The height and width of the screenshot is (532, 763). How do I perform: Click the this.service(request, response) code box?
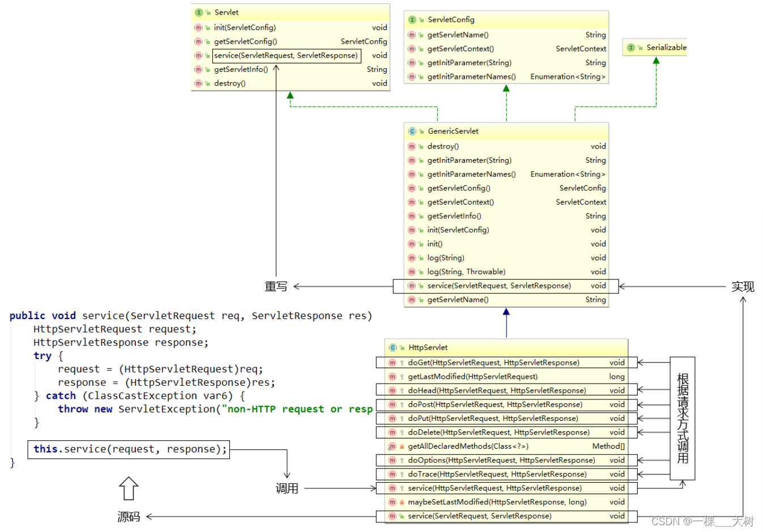click(129, 449)
